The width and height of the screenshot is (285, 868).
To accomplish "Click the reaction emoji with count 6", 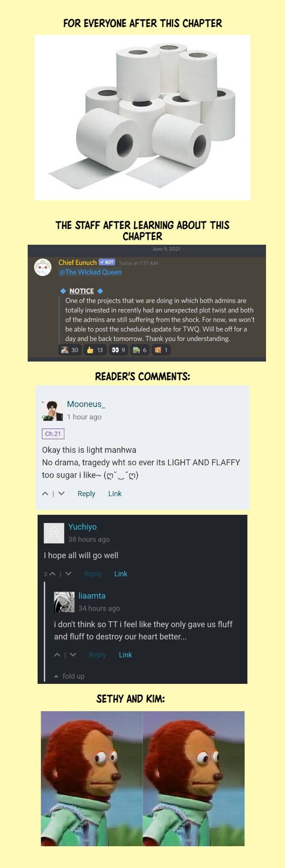I will tap(140, 350).
